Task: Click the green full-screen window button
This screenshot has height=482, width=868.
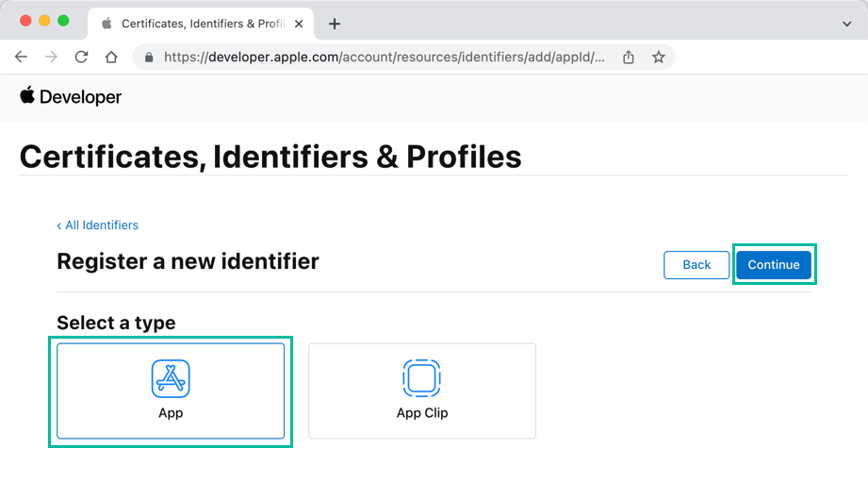Action: 63,21
